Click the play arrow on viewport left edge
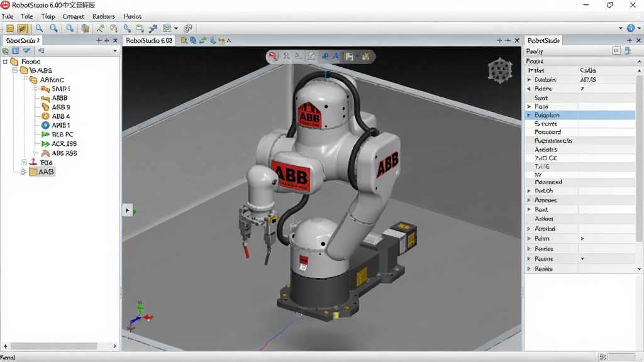644x362 pixels. tap(127, 211)
